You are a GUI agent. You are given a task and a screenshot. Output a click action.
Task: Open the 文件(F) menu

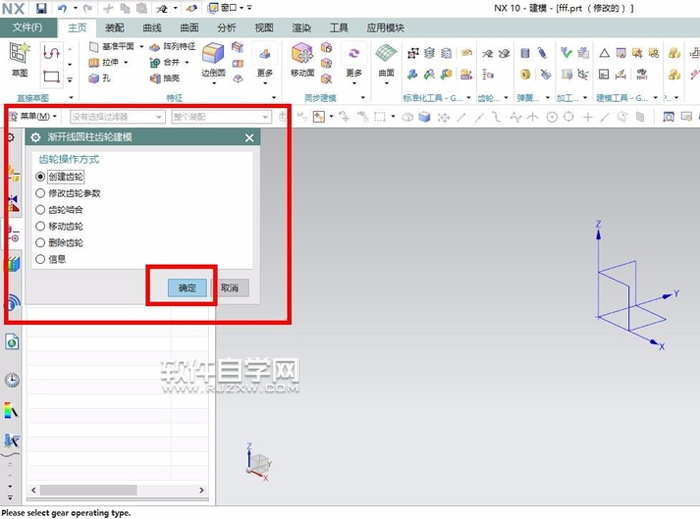click(27, 28)
